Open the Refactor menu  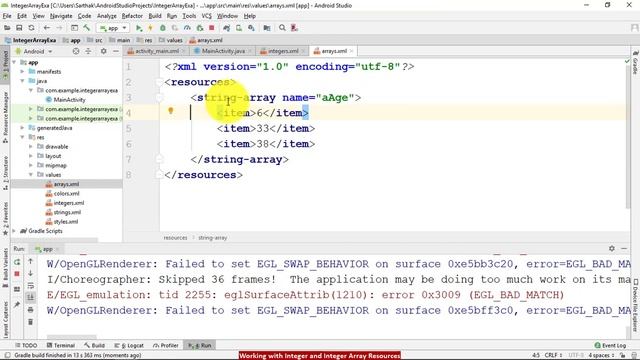[132, 16]
